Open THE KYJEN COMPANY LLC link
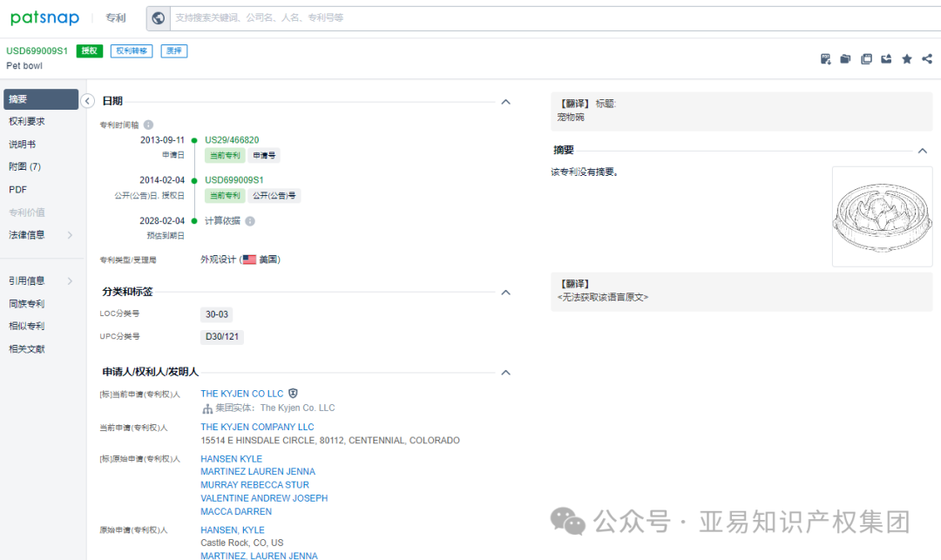This screenshot has width=941, height=560. (257, 427)
